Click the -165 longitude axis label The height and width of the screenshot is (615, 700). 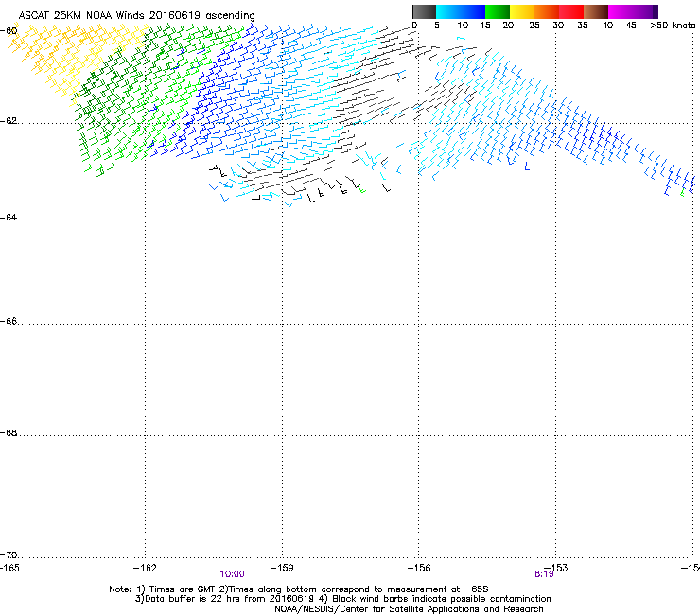9,568
